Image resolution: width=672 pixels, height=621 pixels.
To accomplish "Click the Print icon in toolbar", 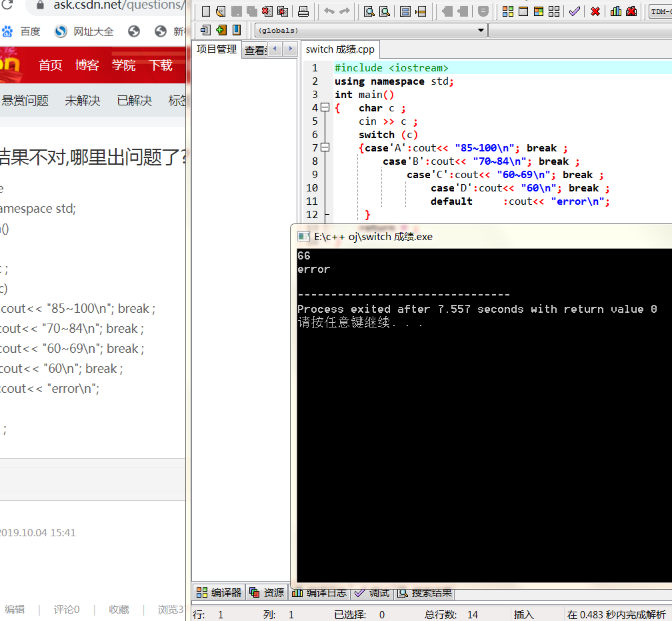I will (x=303, y=11).
